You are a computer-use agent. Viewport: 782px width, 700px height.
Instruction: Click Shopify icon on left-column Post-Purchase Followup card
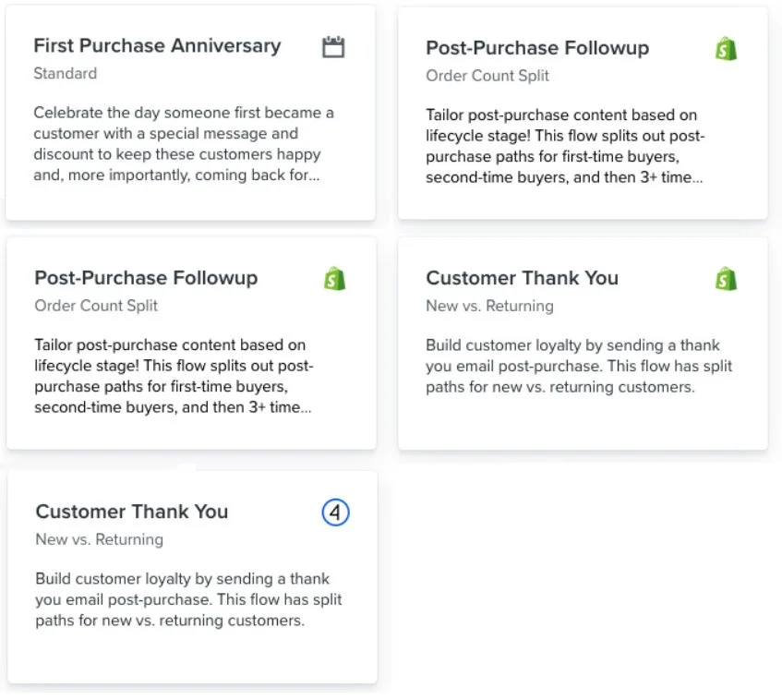(x=334, y=278)
